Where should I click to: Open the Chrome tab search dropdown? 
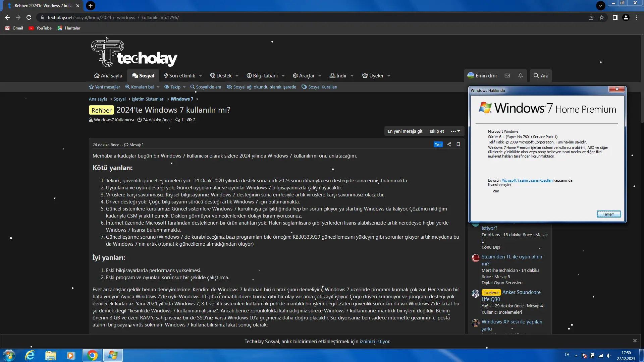(601, 5)
